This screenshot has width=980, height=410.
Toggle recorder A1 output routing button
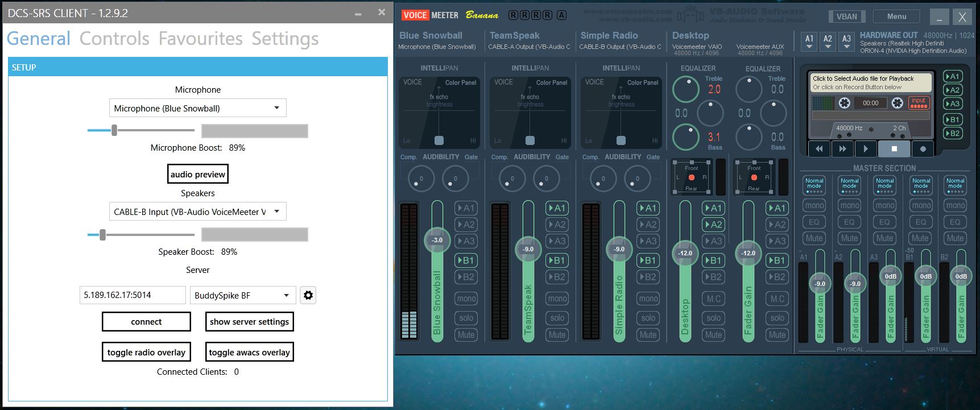[953, 76]
